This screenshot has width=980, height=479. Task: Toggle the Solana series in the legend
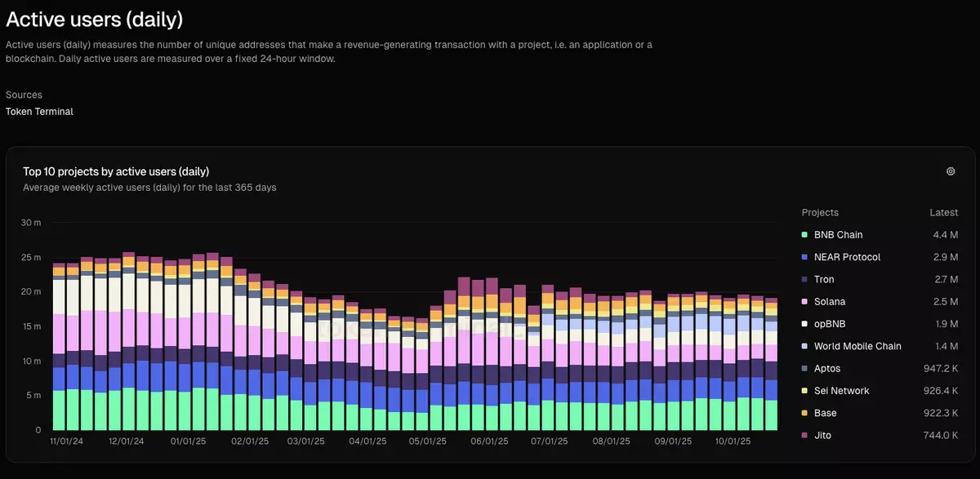pos(830,302)
